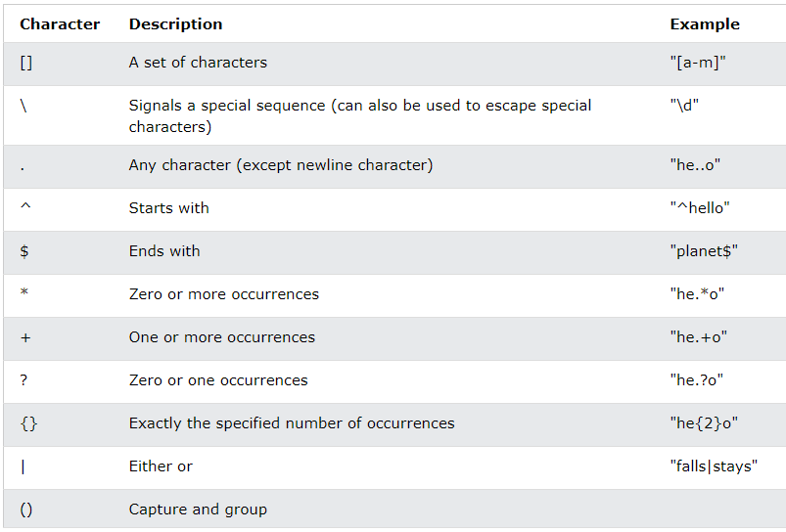Screen dimensions: 786x532
Task: Click the "[a-m]" example text
Action: tap(698, 63)
